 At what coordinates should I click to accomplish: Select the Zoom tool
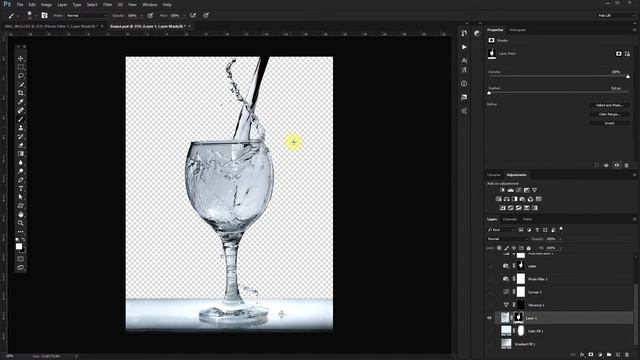tap(20, 223)
